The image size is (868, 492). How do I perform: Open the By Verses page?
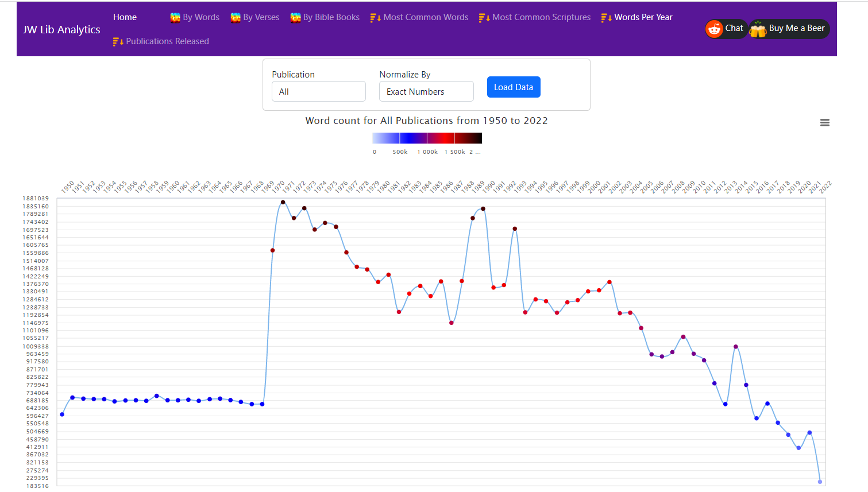255,17
